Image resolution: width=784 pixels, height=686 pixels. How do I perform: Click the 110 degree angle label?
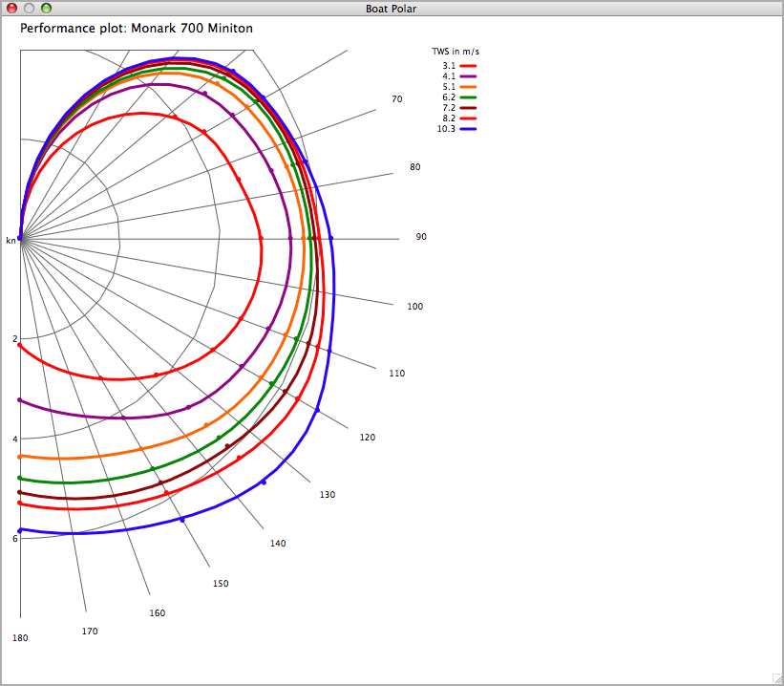397,374
